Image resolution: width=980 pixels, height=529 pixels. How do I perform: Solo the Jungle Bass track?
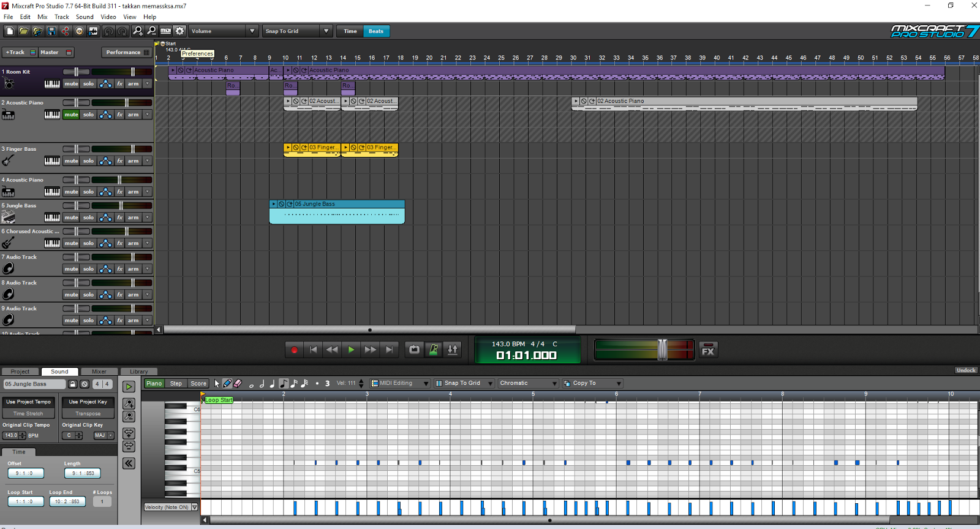tap(89, 218)
